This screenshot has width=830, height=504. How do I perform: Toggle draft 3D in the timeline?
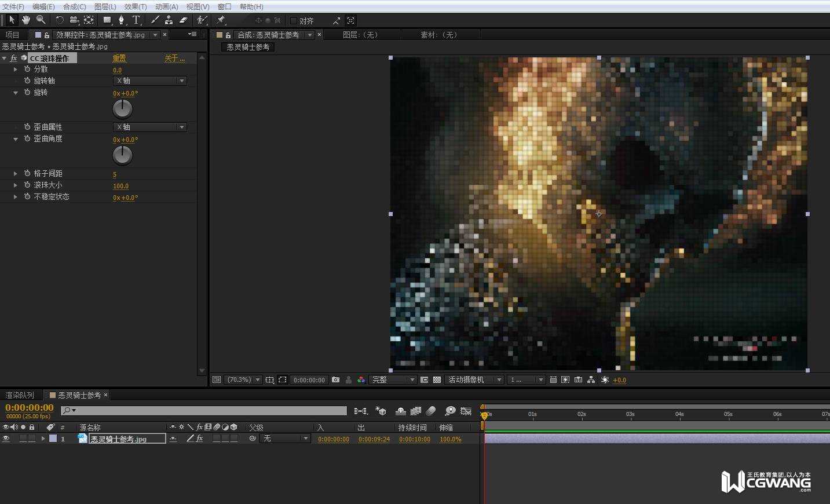[x=381, y=411]
